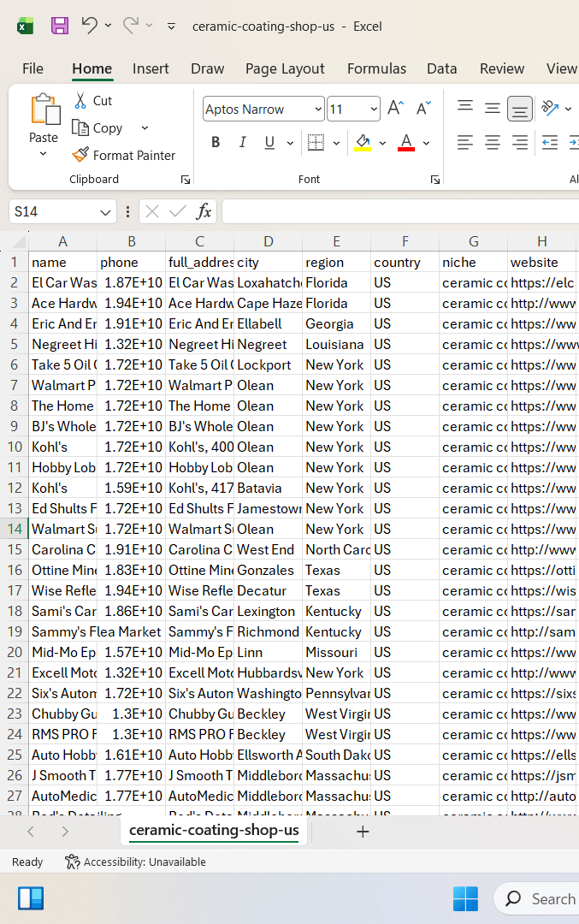Click inside the formula bar field
The image size is (579, 924).
(x=400, y=211)
